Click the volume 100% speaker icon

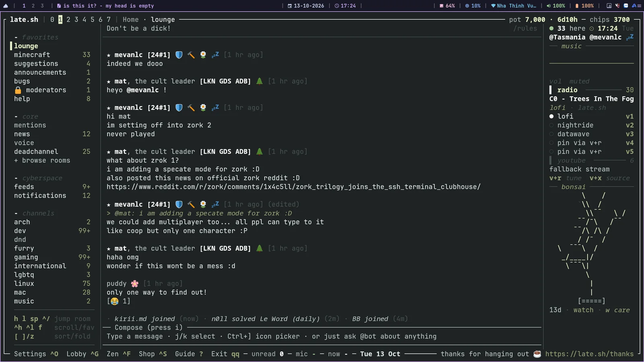549,6
